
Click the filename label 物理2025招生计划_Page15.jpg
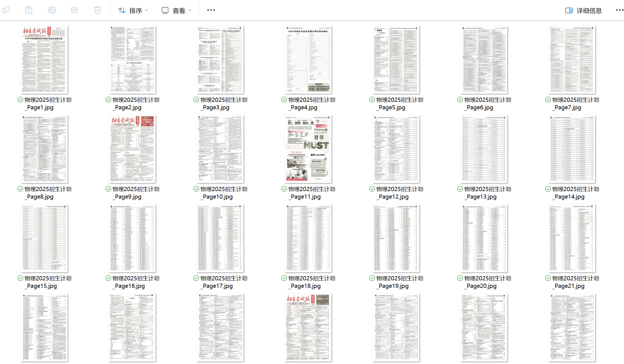tap(45, 282)
